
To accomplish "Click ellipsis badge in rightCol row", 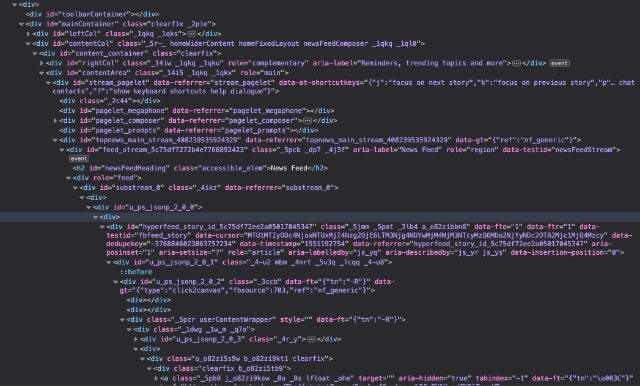I will point(516,63).
